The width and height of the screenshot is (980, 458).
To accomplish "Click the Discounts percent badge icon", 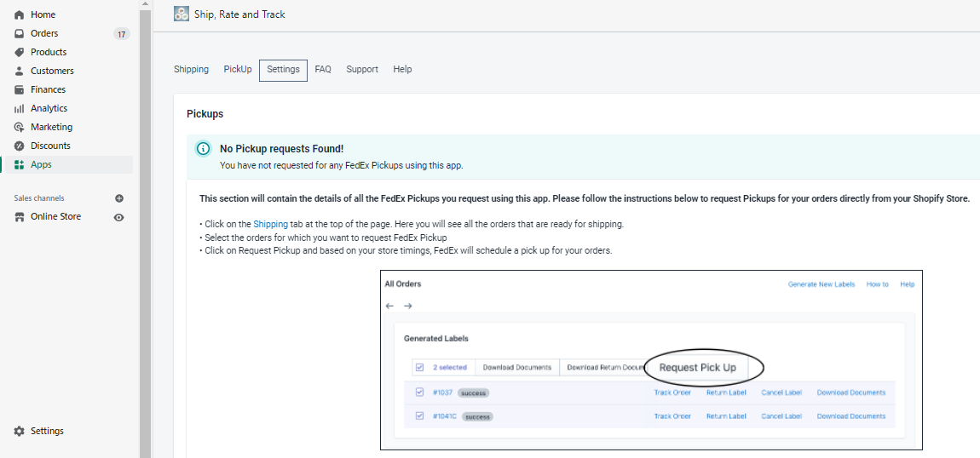I will 19,146.
